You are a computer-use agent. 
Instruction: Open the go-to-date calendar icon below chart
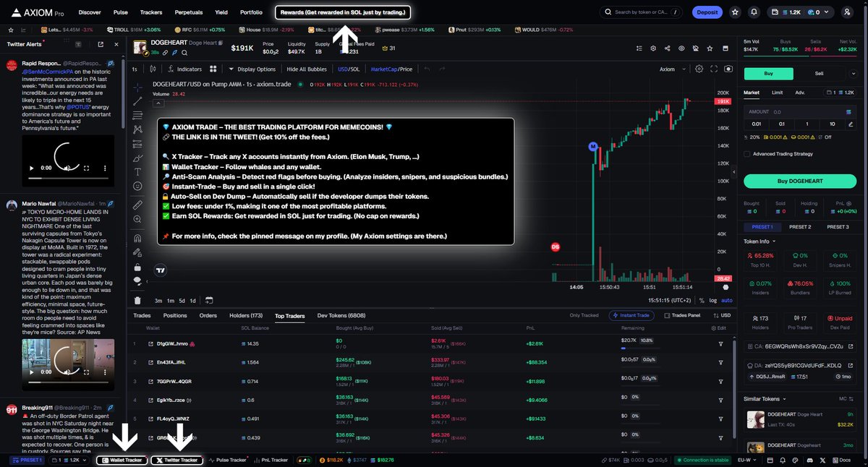click(x=209, y=300)
